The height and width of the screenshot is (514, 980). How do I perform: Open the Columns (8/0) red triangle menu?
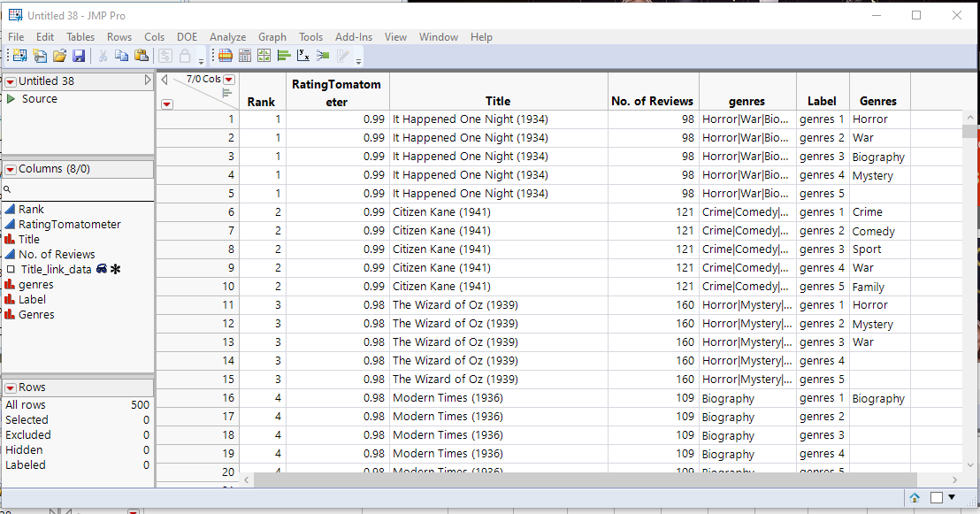(11, 168)
